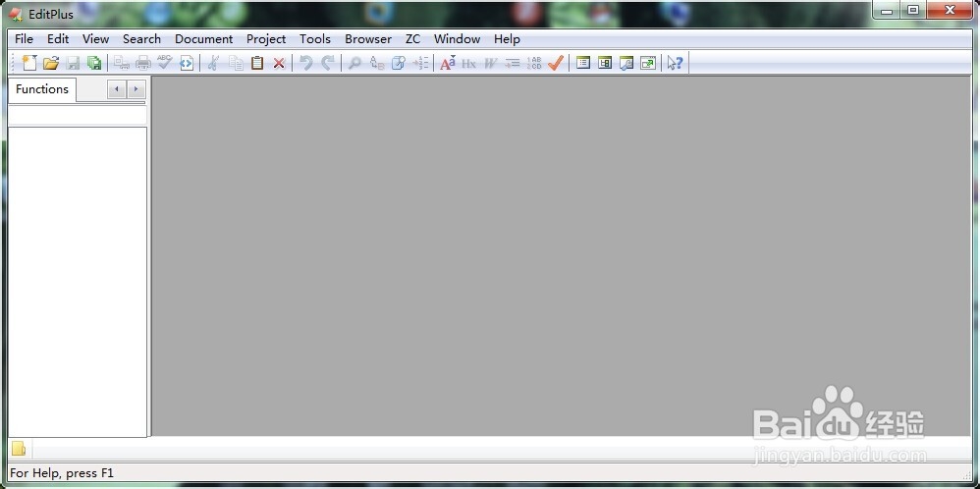Click the red X Delete icon
Screen dimensions: 980x489
279,63
